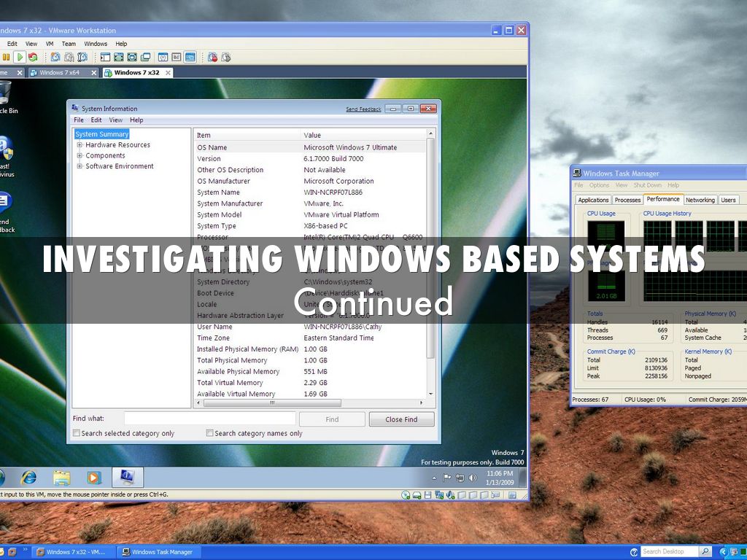Click the Take Snapshot toolbar icon
Image resolution: width=747 pixels, height=560 pixels.
tap(55, 57)
